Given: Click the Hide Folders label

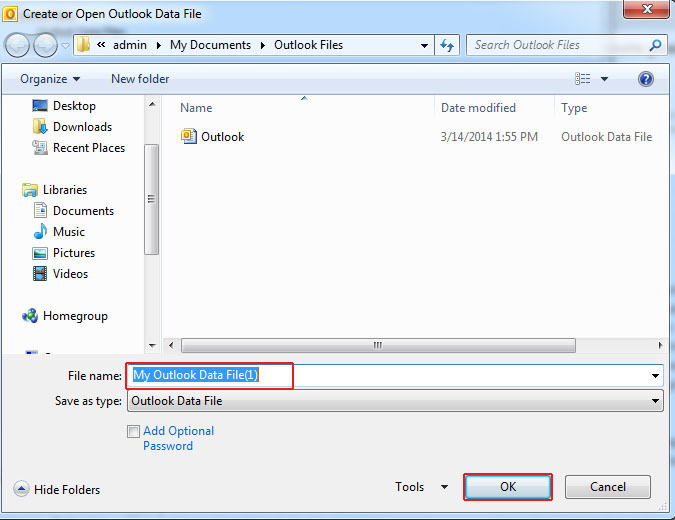Looking at the screenshot, I should click(67, 490).
